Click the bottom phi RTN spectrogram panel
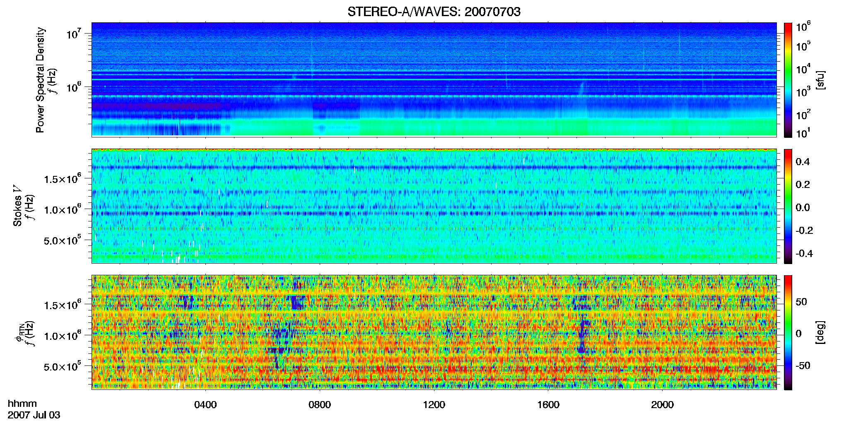 (x=434, y=332)
